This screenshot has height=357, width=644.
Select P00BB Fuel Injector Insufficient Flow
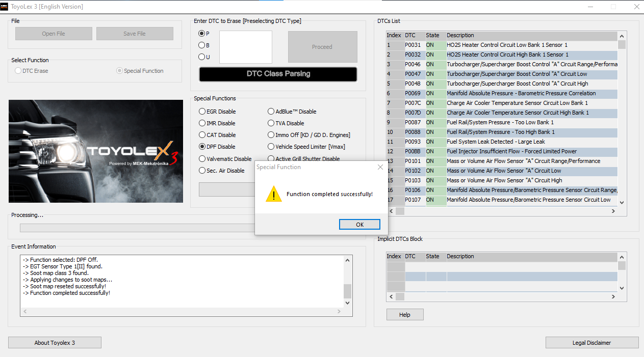pos(502,151)
